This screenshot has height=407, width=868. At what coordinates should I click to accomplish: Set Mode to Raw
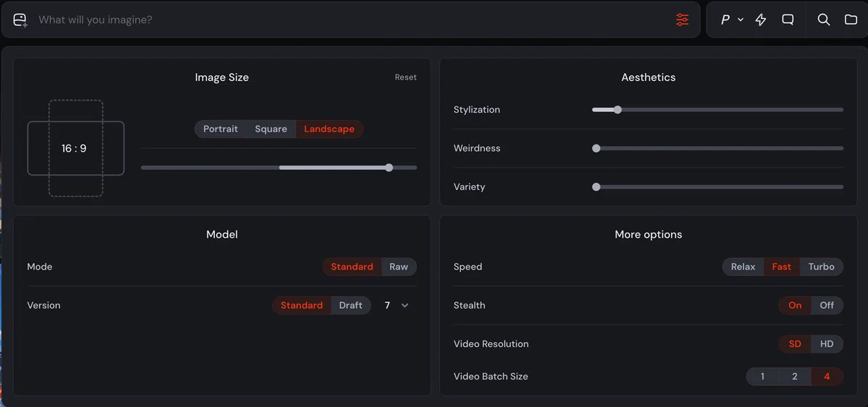(399, 267)
